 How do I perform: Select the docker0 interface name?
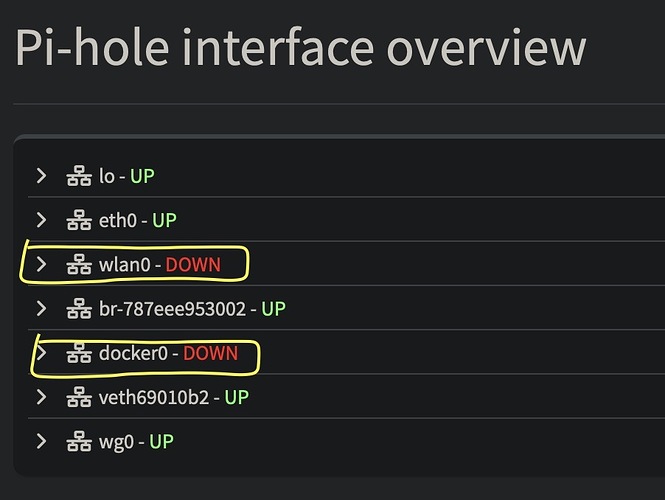tap(133, 353)
